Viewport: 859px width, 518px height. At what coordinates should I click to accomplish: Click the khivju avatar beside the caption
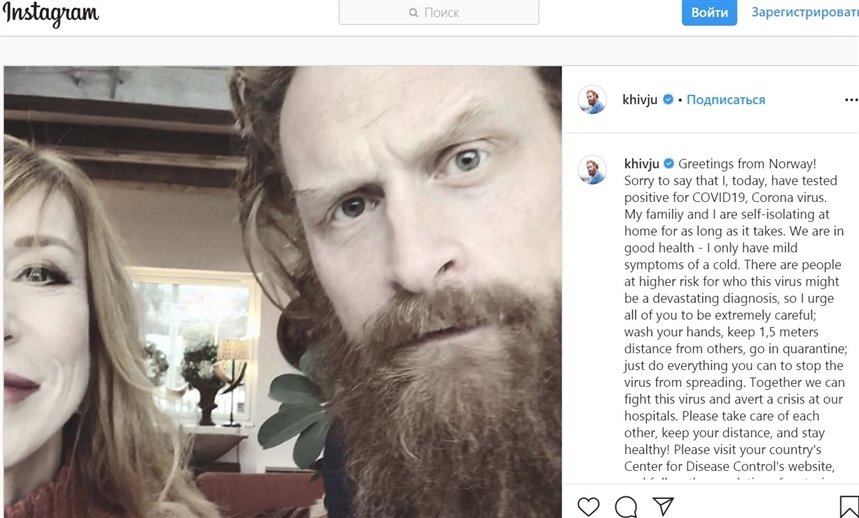pyautogui.click(x=592, y=169)
